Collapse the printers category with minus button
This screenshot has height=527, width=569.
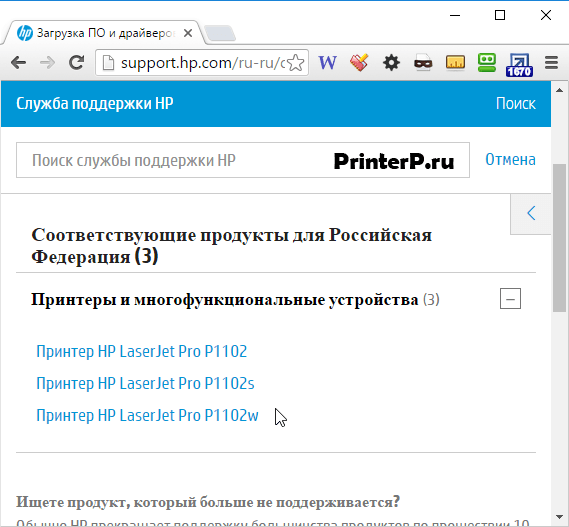tap(510, 299)
